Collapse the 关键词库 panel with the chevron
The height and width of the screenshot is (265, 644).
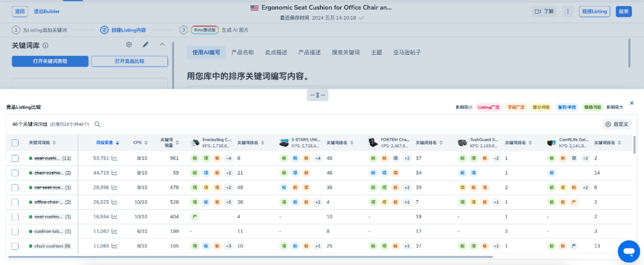[x=162, y=44]
